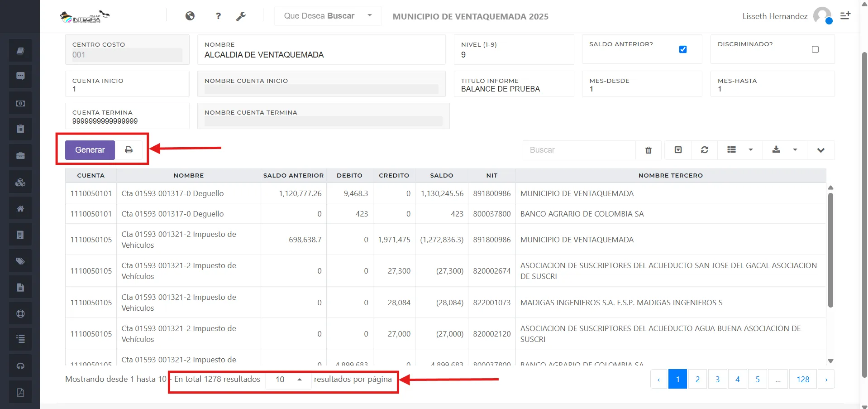Image resolution: width=868 pixels, height=409 pixels.
Task: Click the add-user icon near the profile picture
Action: click(x=845, y=15)
